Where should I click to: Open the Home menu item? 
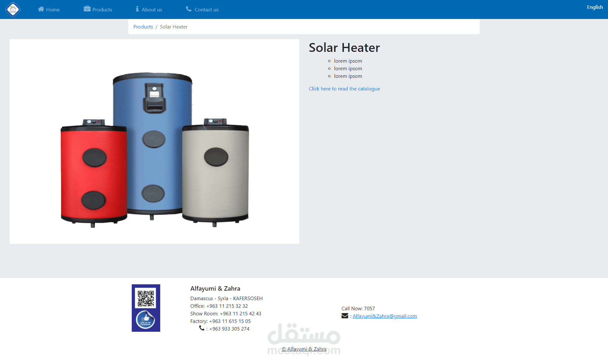tap(53, 10)
